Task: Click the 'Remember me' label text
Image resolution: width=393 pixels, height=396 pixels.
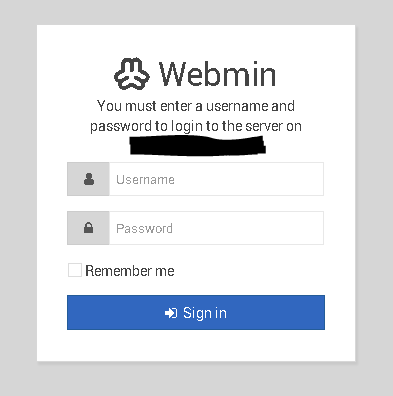Action: 130,271
